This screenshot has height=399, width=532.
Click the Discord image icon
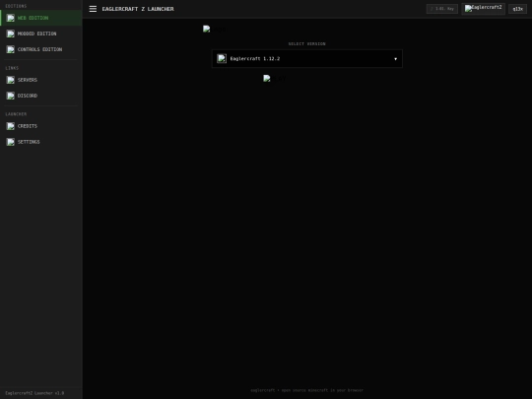click(11, 96)
